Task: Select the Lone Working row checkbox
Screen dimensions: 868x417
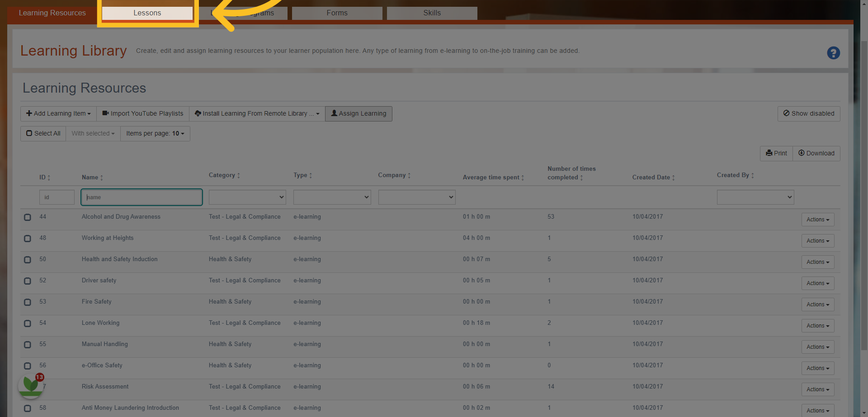Action: 28,323
